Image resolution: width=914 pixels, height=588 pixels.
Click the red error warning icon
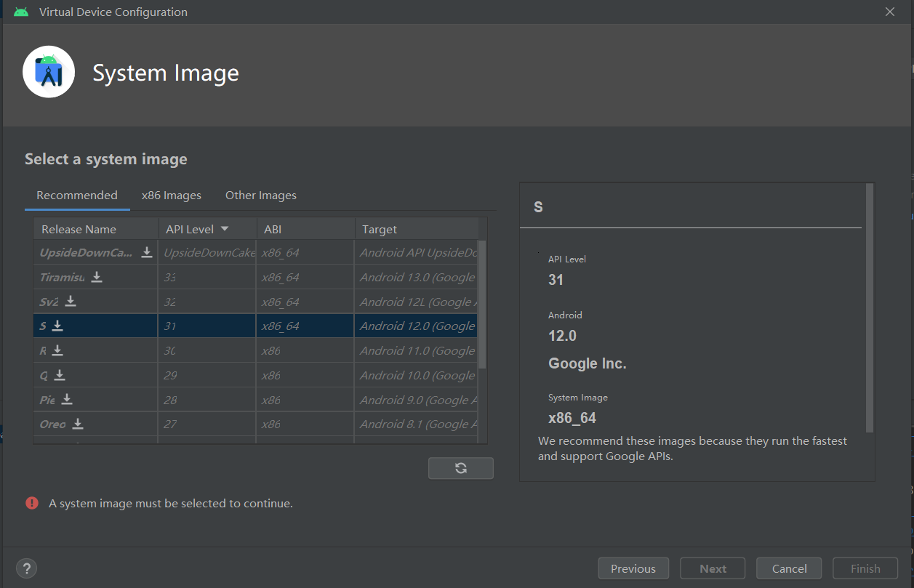(x=32, y=503)
